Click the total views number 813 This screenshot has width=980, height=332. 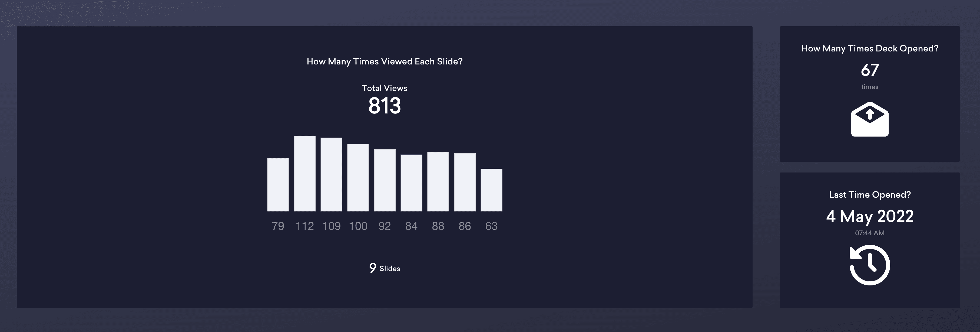tap(385, 106)
